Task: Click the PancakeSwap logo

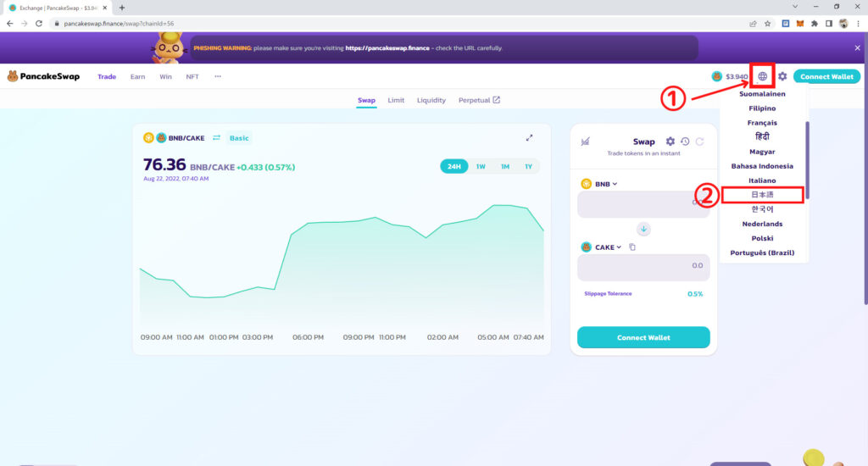Action: click(43, 76)
